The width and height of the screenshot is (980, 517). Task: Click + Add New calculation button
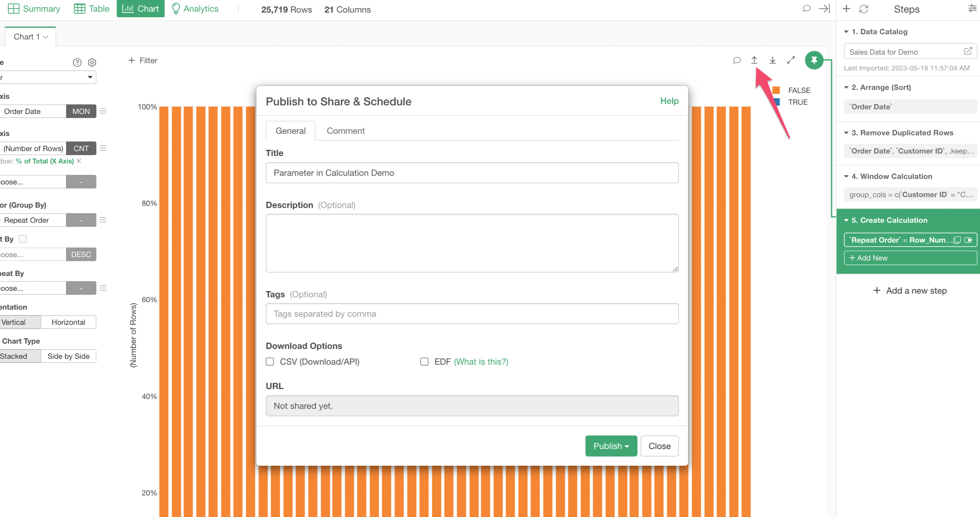tap(911, 258)
